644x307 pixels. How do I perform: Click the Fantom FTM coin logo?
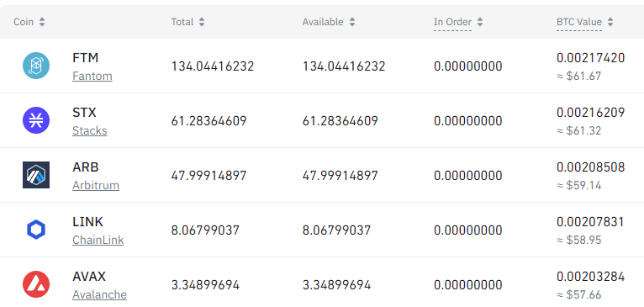36,66
